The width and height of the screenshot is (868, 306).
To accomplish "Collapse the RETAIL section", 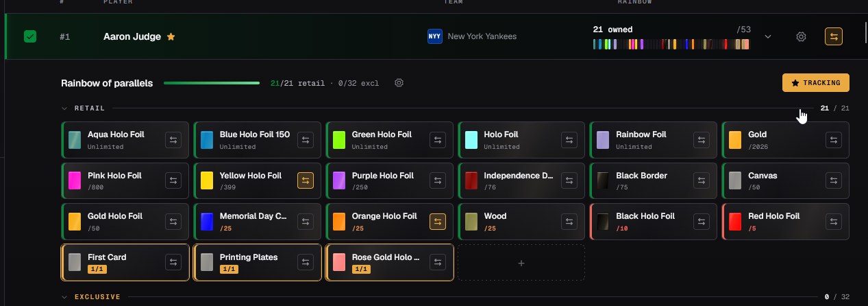I will [64, 108].
